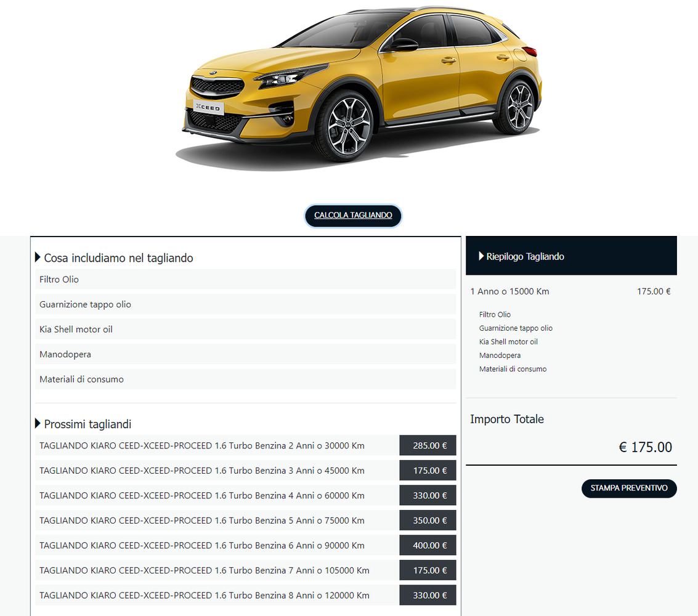Click Manodopera in the Riepilogo summary

[500, 355]
